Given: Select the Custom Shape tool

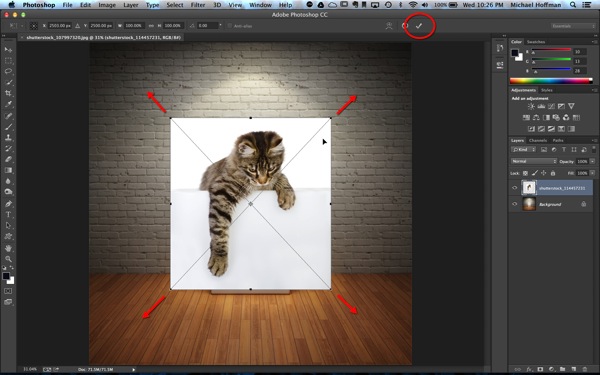Looking at the screenshot, I should click(x=8, y=236).
